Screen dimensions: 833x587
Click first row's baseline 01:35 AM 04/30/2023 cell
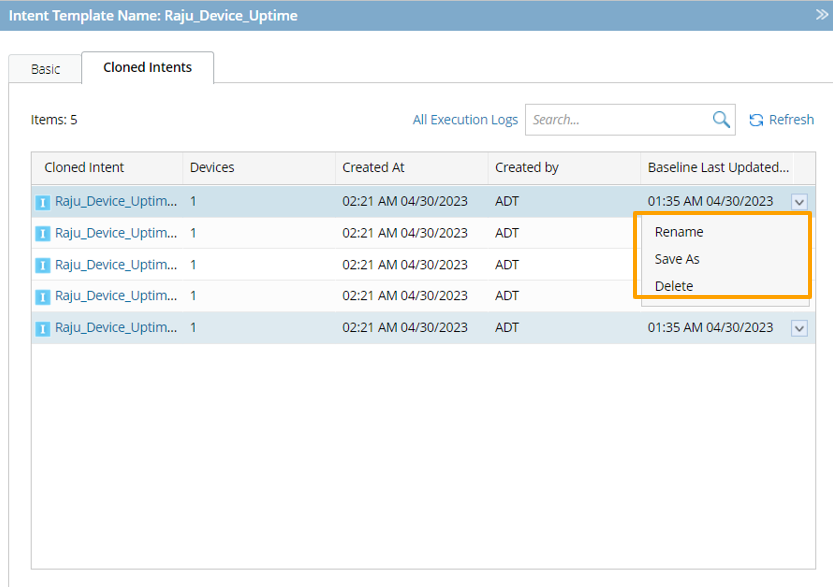pos(710,201)
